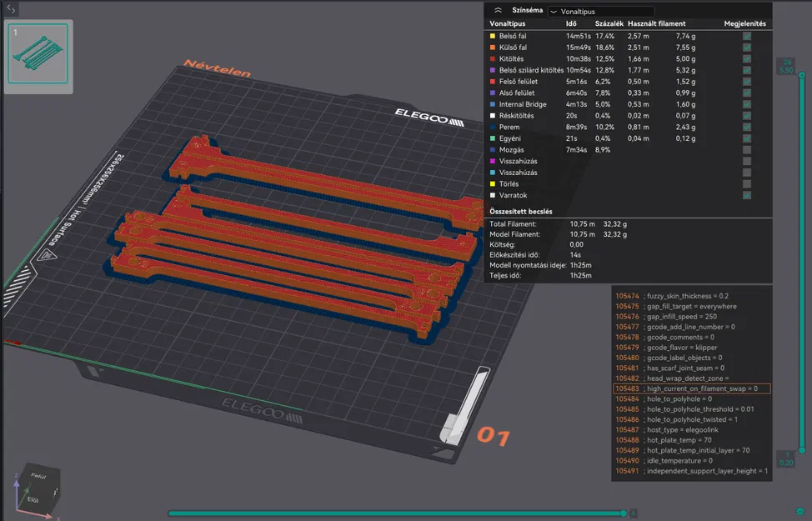Viewport: 812px width, 521px height.
Task: Toggle Réskitöltés visibility checkbox
Action: point(747,116)
